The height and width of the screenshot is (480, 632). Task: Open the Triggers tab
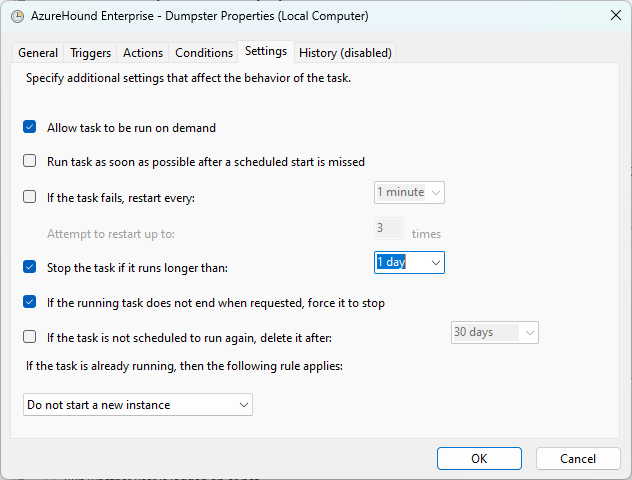(x=90, y=53)
